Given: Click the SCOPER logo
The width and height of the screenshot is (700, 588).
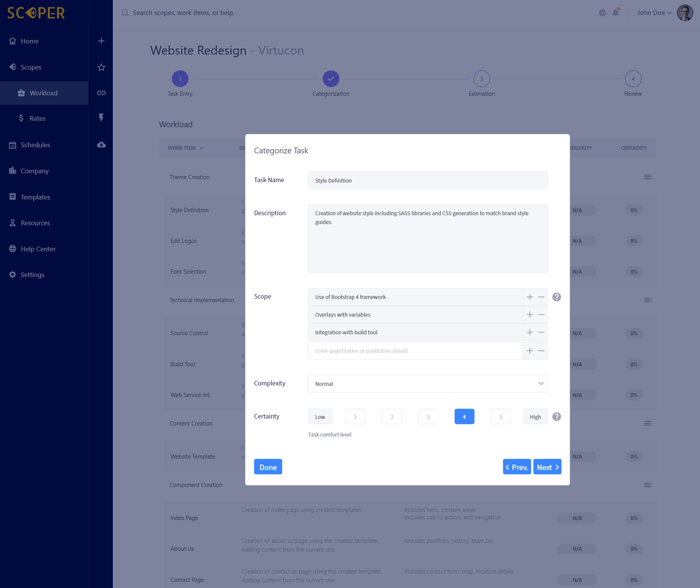Looking at the screenshot, I should pos(36,13).
